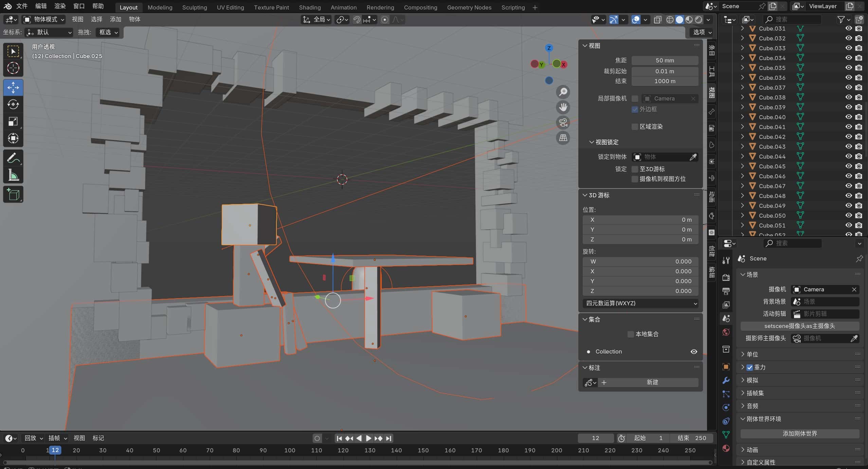
Task: Uncheck the 外边框 checkbox
Action: [x=634, y=109]
